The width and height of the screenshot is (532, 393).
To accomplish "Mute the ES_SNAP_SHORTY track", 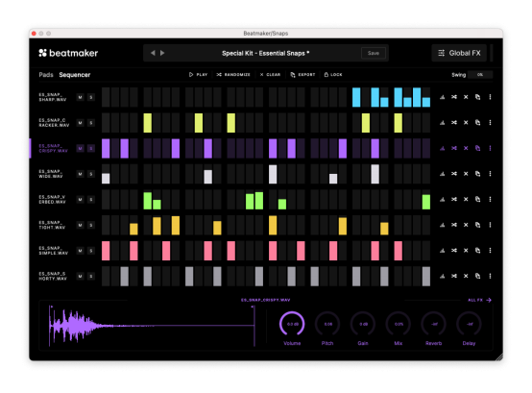I will click(x=80, y=277).
